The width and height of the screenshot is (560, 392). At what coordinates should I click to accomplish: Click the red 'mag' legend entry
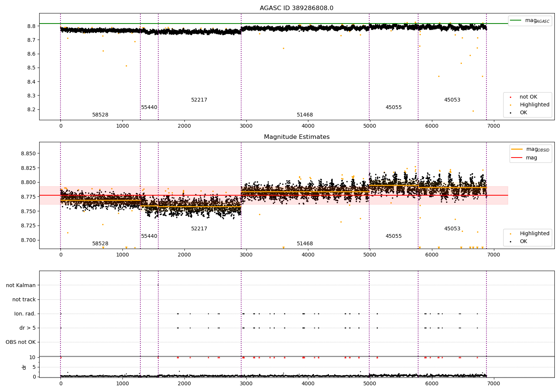point(525,158)
